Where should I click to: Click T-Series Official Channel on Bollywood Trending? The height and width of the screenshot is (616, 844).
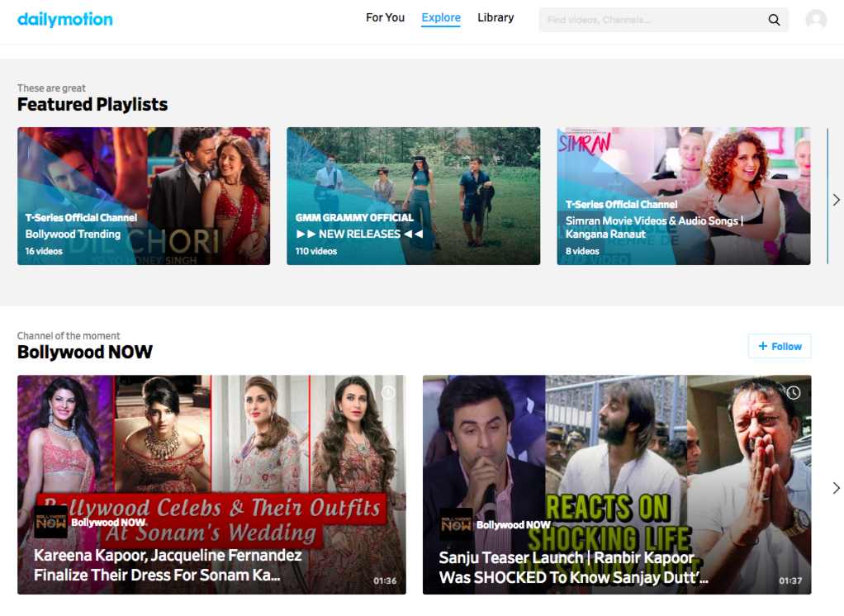(81, 217)
